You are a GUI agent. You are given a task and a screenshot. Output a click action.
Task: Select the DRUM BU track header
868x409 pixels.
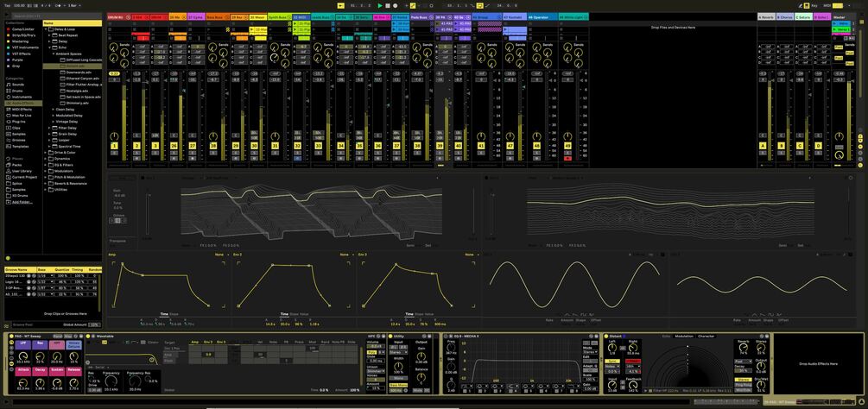(118, 17)
